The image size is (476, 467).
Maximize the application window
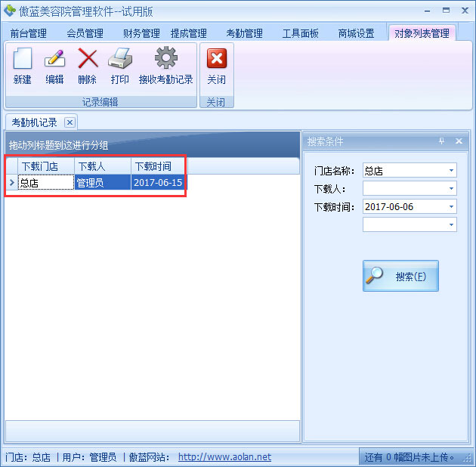pyautogui.click(x=446, y=11)
